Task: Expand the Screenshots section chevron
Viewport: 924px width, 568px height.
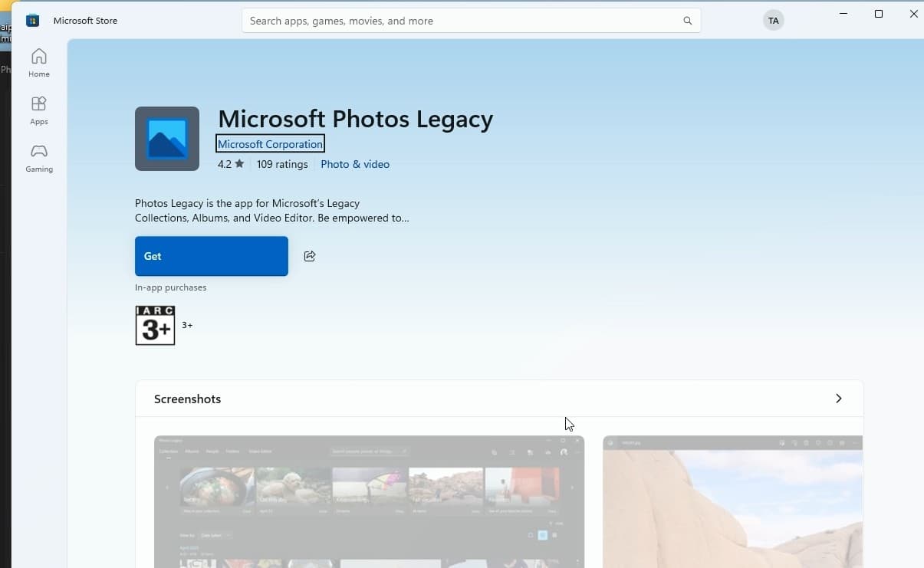Action: point(838,399)
